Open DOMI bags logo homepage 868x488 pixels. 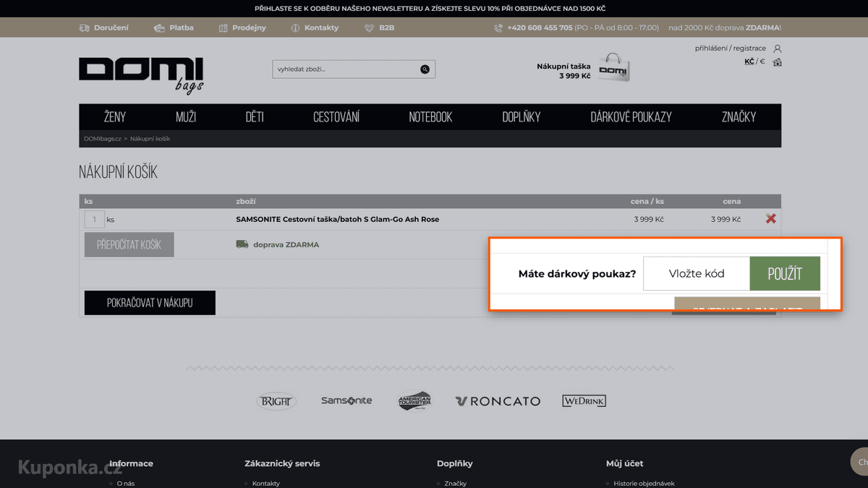[141, 75]
